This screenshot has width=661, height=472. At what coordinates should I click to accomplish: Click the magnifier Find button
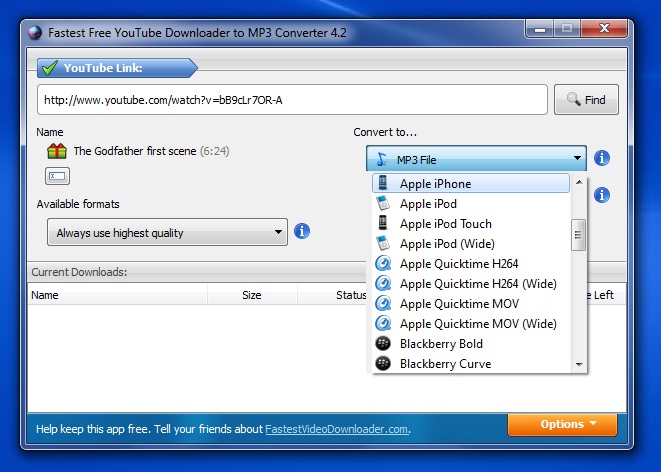[586, 99]
